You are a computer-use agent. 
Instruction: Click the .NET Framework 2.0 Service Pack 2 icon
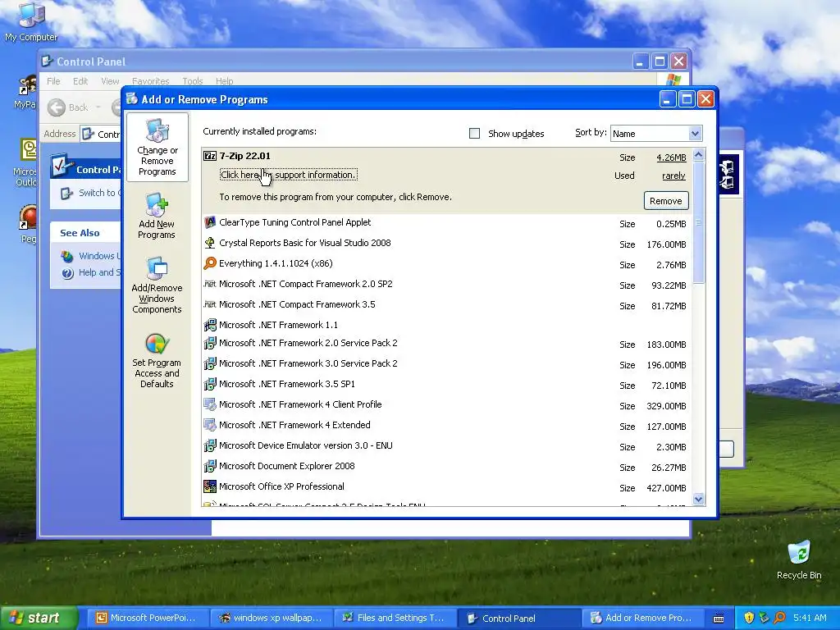click(x=210, y=343)
